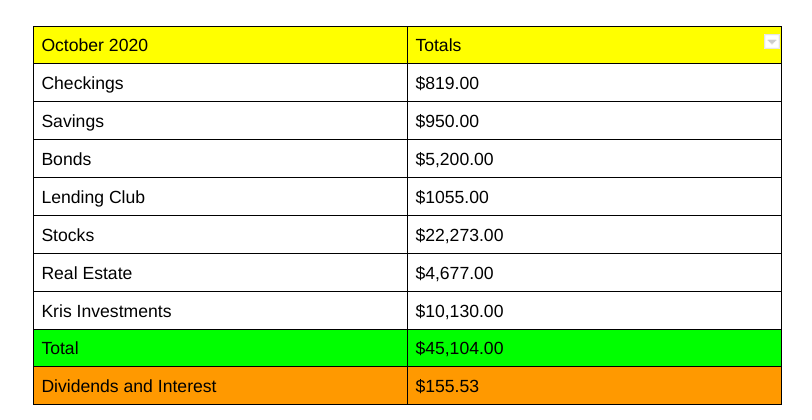Select the Kris Investments label cell
The height and width of the screenshot is (420, 812).
pyautogui.click(x=106, y=312)
